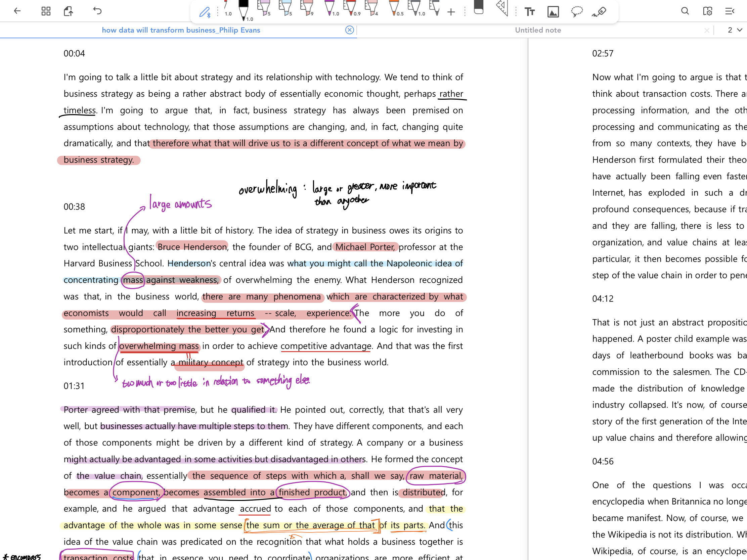747x560 pixels.
Task: Choose the text box tool
Action: 529,12
